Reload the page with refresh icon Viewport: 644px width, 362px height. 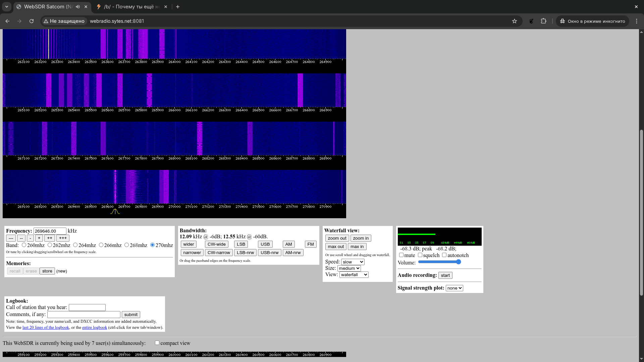(x=32, y=21)
